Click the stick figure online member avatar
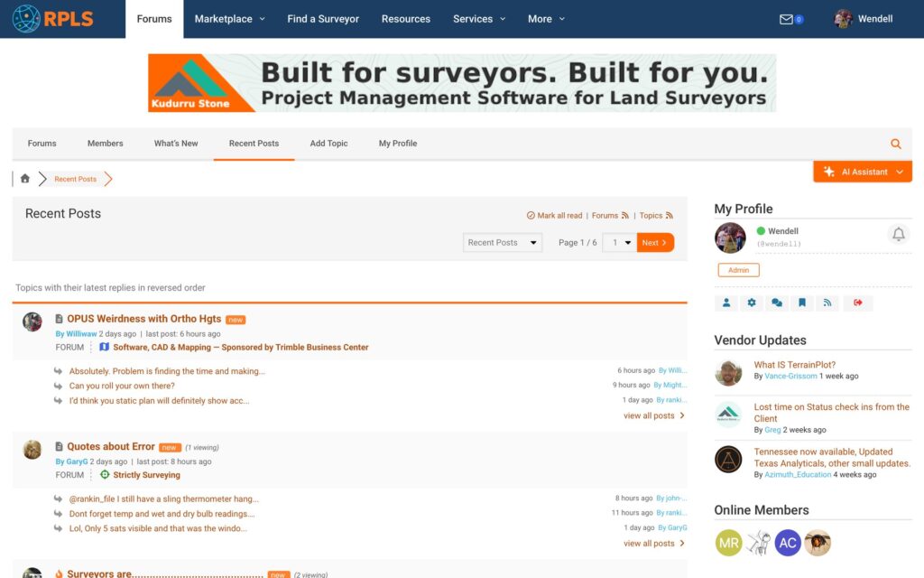The image size is (924, 578). point(758,543)
